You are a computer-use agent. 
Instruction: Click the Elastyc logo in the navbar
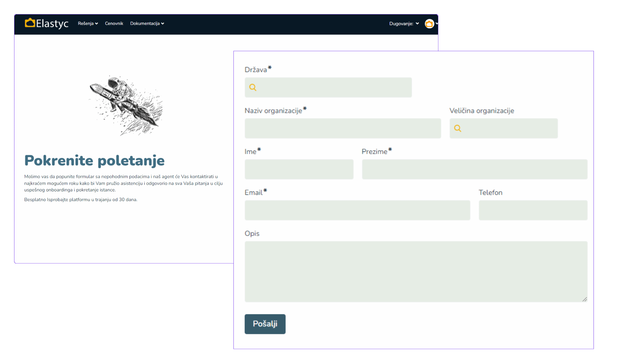click(x=47, y=23)
